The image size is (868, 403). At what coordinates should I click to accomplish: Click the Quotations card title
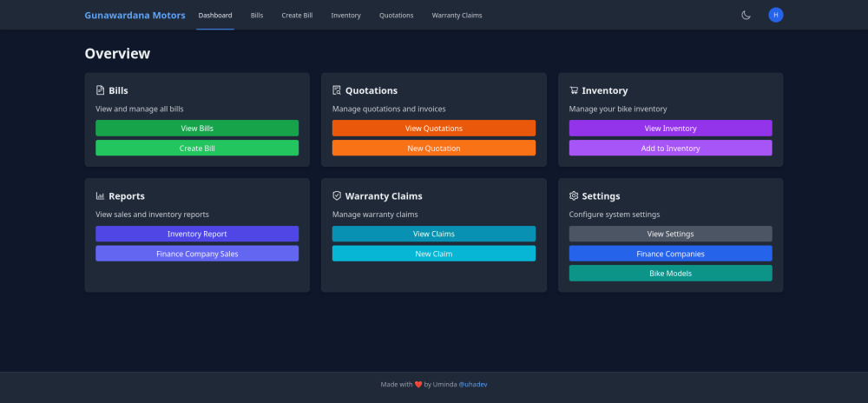(x=372, y=90)
